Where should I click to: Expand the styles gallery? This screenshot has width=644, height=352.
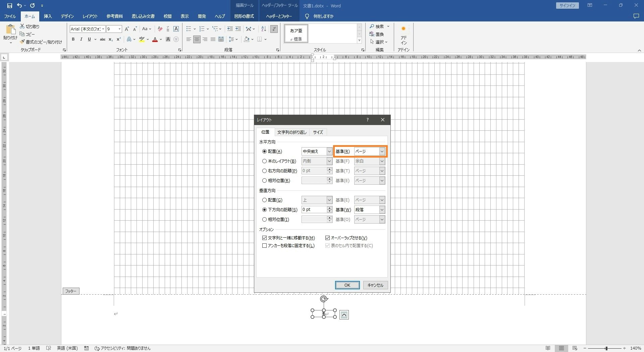tap(359, 41)
